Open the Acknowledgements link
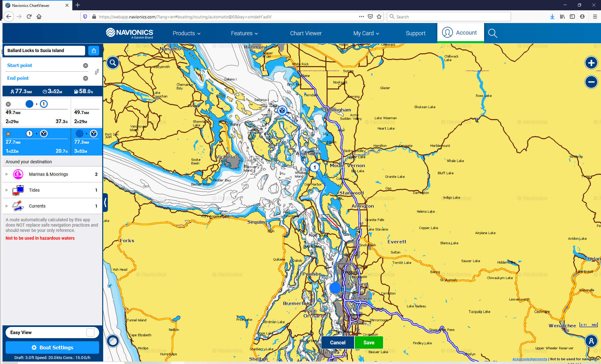The width and height of the screenshot is (601, 364). (530, 359)
